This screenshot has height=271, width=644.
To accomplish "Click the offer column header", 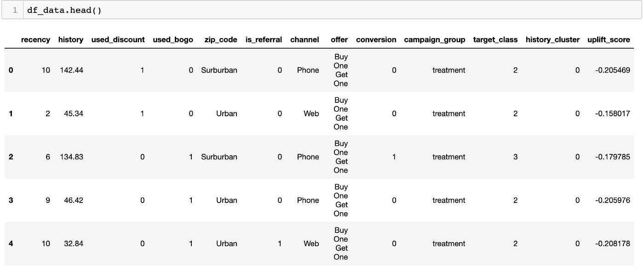I will [x=339, y=40].
